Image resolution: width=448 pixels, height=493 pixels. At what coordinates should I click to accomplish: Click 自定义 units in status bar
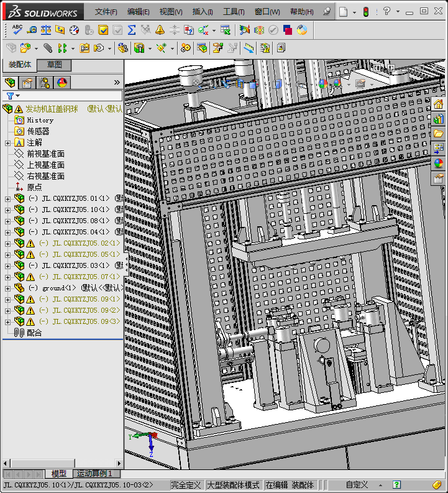tap(357, 485)
